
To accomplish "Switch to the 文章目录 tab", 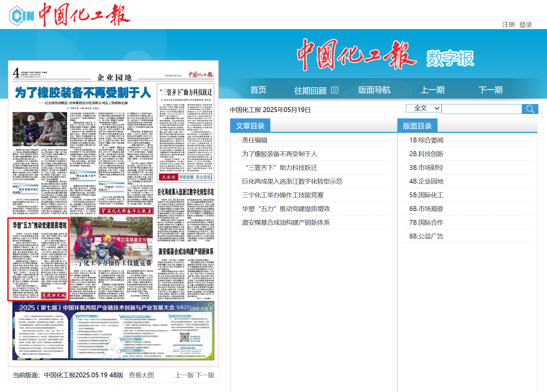I will [250, 126].
